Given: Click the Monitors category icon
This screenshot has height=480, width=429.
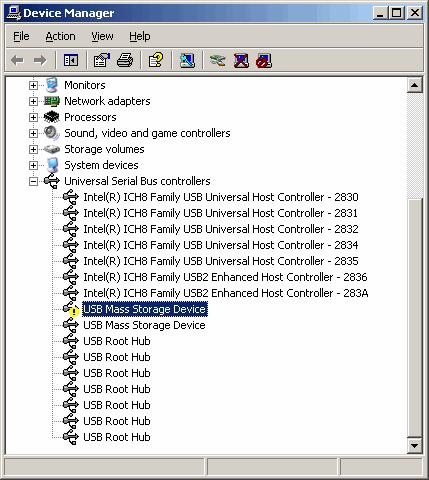Looking at the screenshot, I should [x=52, y=85].
